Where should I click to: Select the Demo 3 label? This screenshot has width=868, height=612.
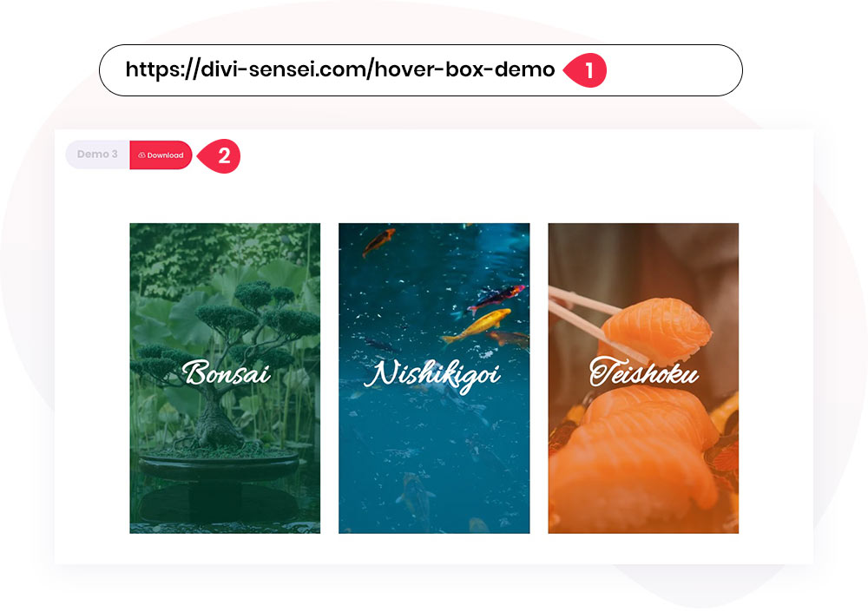[x=97, y=154]
